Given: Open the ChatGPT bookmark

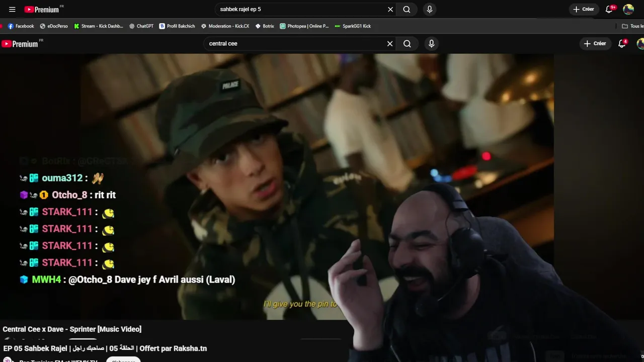Looking at the screenshot, I should point(141,26).
